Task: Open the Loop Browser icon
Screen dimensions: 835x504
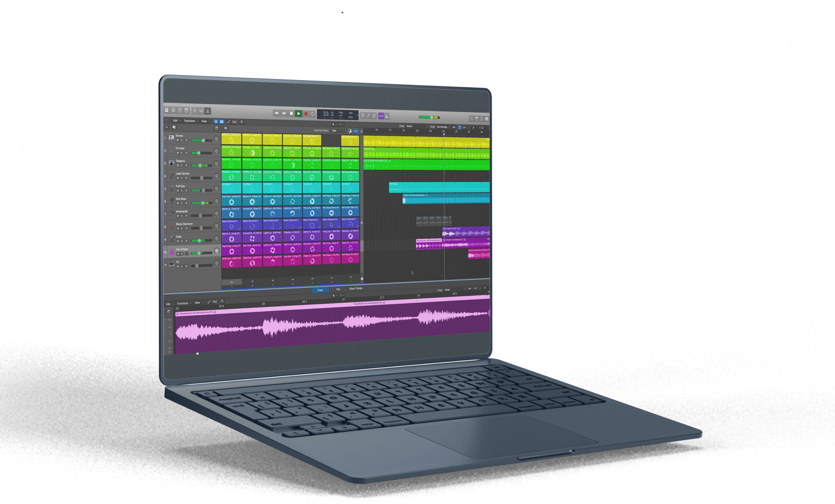Action: pyautogui.click(x=482, y=119)
